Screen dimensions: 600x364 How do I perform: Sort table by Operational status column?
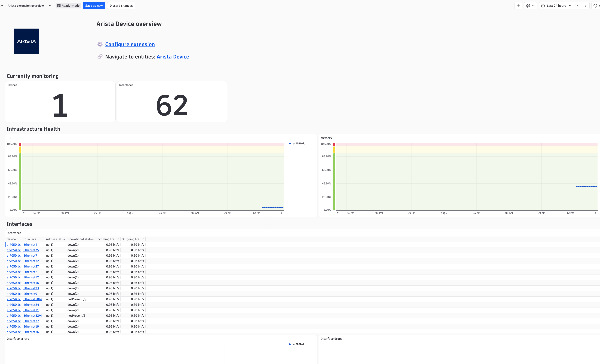80,239
